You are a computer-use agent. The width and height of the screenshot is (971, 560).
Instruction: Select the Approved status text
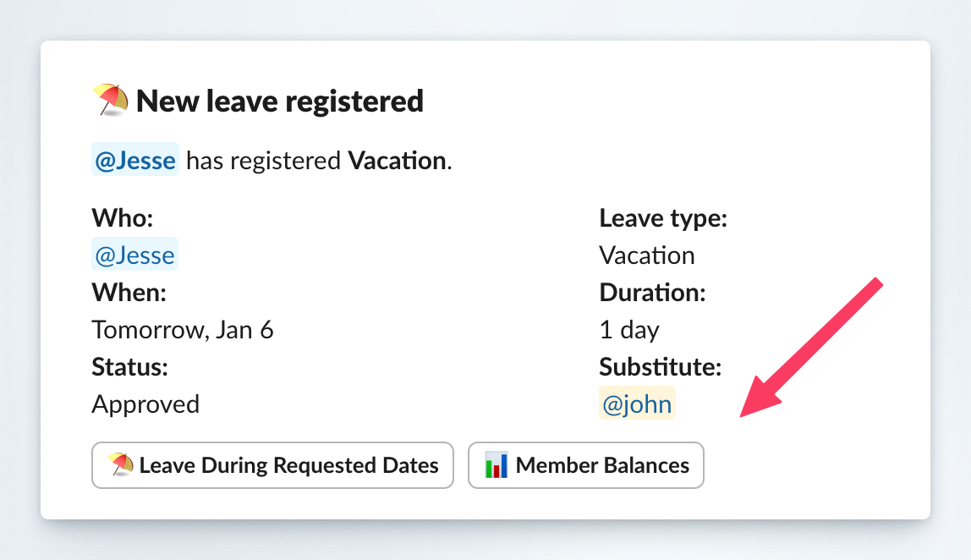(x=145, y=404)
